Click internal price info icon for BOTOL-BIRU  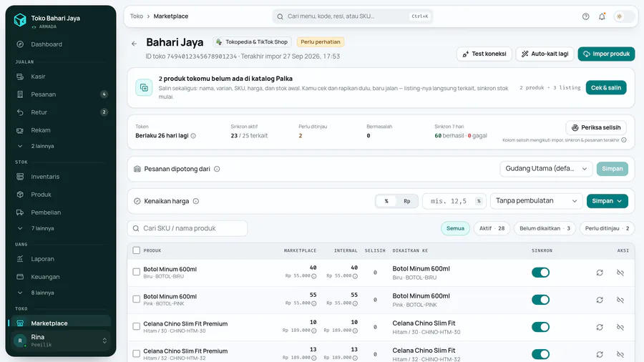click(355, 276)
